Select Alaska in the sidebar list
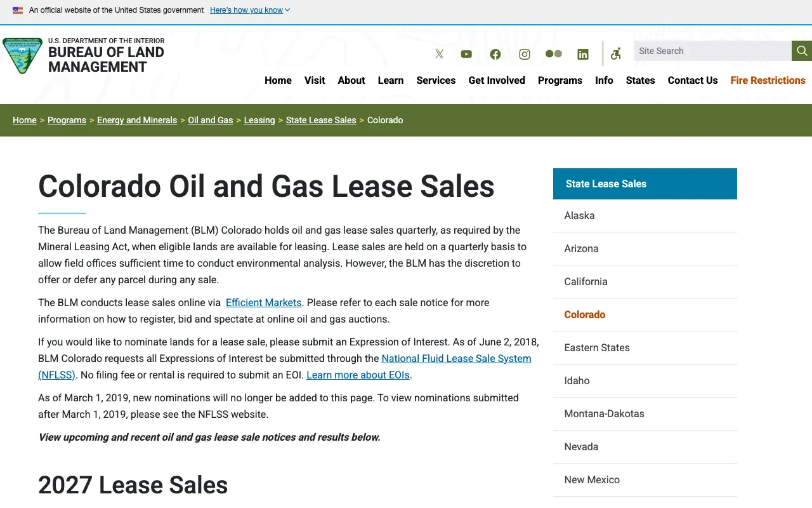The width and height of the screenshot is (812, 508). tap(645, 216)
